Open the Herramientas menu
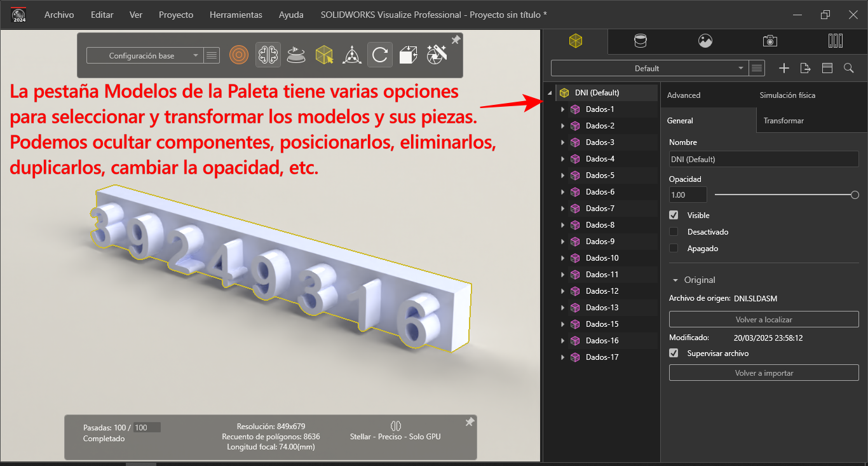This screenshot has width=868, height=466. pos(236,15)
